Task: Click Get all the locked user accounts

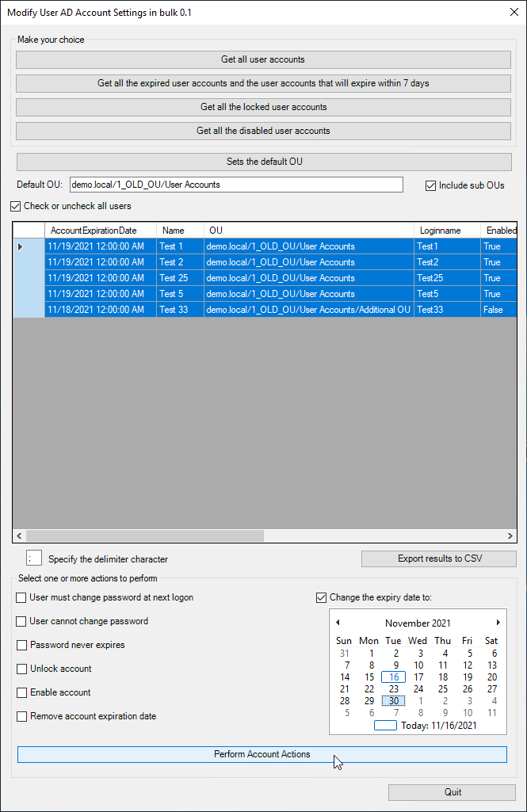Action: (263, 107)
